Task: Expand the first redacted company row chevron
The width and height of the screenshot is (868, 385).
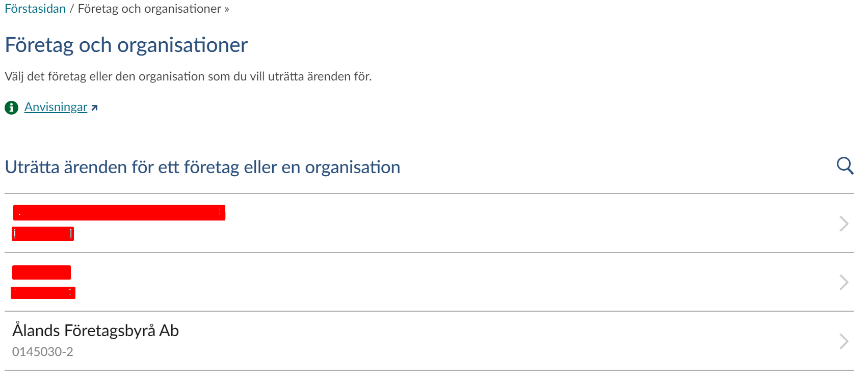Action: pyautogui.click(x=844, y=224)
